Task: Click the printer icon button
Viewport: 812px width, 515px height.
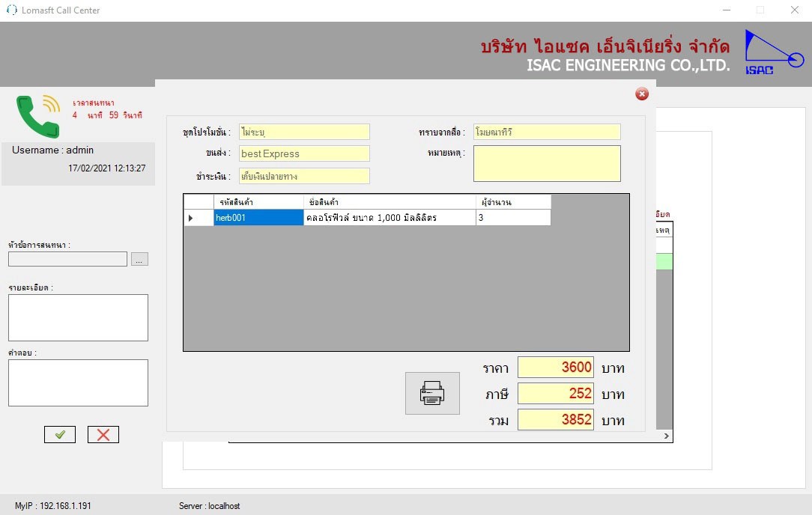Action: (x=432, y=393)
